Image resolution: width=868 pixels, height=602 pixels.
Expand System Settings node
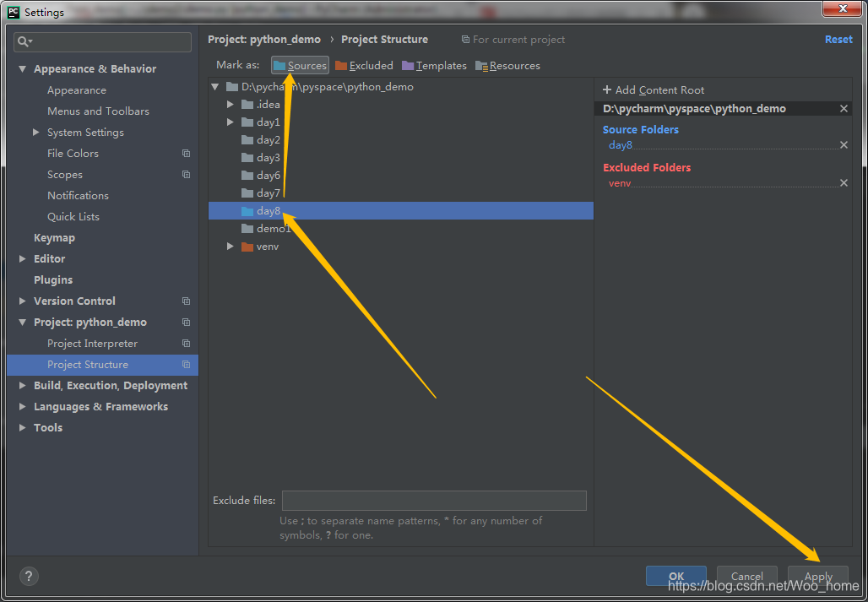[36, 133]
